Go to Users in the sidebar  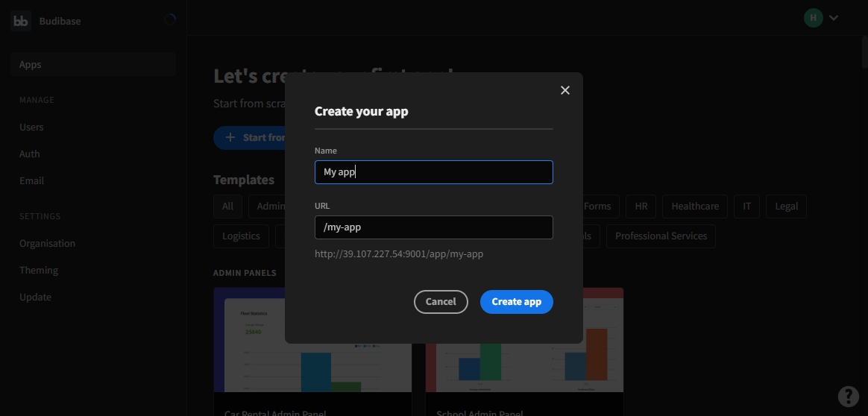click(x=31, y=127)
